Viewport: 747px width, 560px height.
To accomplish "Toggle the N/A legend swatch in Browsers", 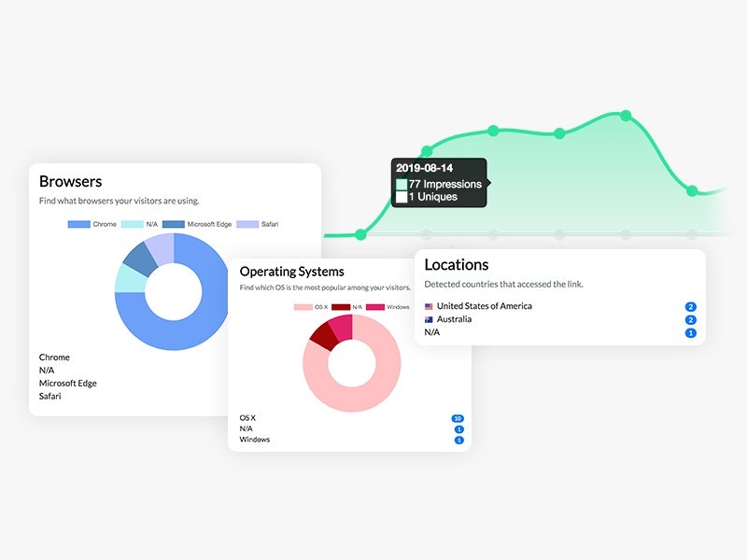I will (x=132, y=224).
